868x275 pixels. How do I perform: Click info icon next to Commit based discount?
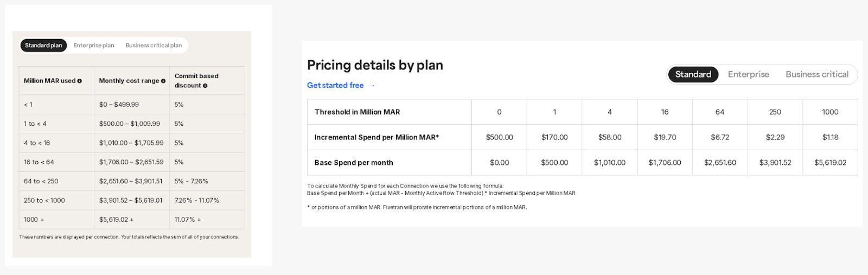coord(205,86)
